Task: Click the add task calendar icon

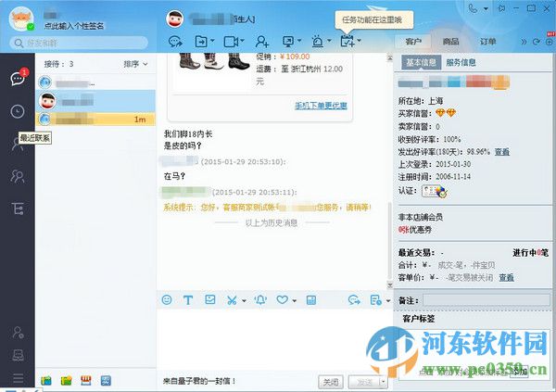Action: pos(347,41)
